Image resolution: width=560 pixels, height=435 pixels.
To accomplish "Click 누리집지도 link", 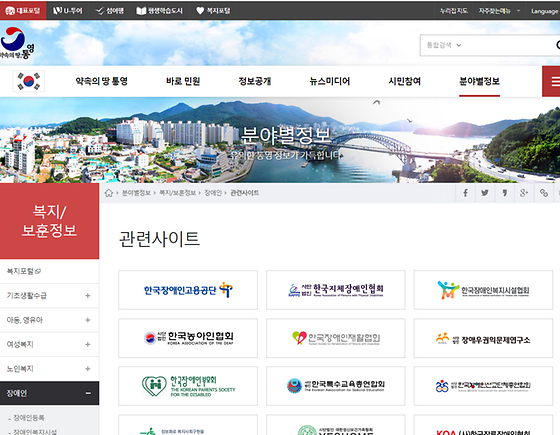I will coord(454,11).
